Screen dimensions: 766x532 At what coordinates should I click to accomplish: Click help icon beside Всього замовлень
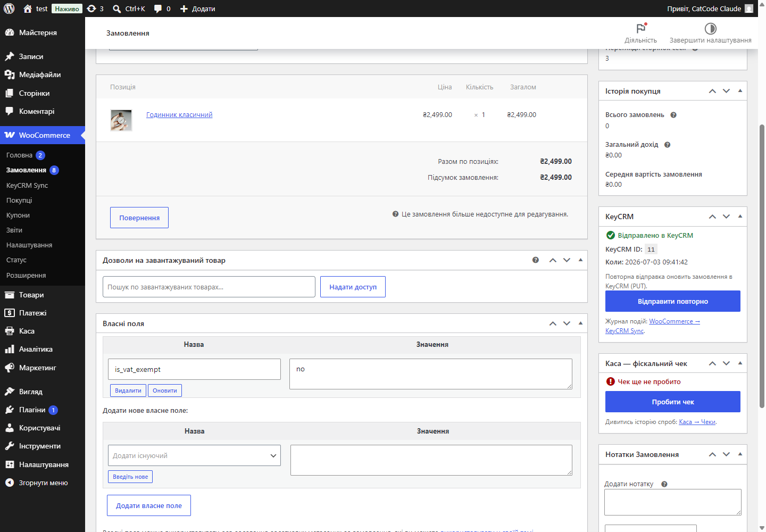point(673,115)
